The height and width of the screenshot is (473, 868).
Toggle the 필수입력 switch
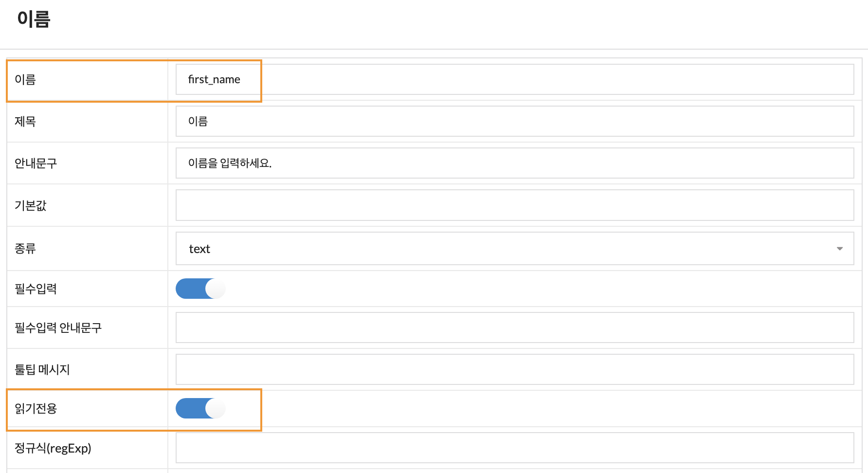(x=200, y=289)
